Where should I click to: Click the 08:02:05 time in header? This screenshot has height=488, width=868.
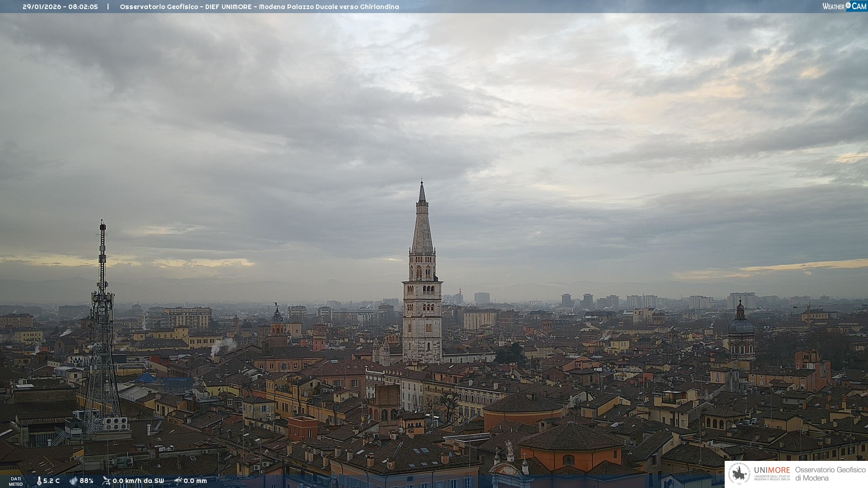click(x=83, y=7)
